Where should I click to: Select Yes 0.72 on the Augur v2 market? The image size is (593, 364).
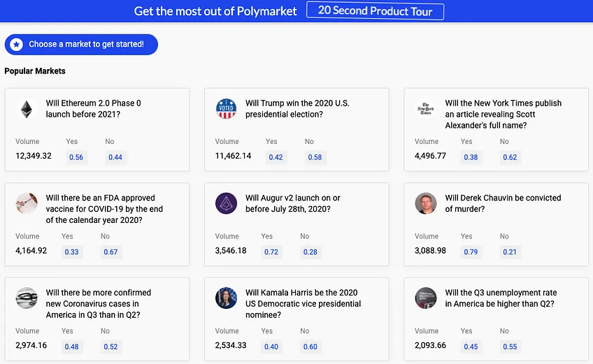point(271,252)
